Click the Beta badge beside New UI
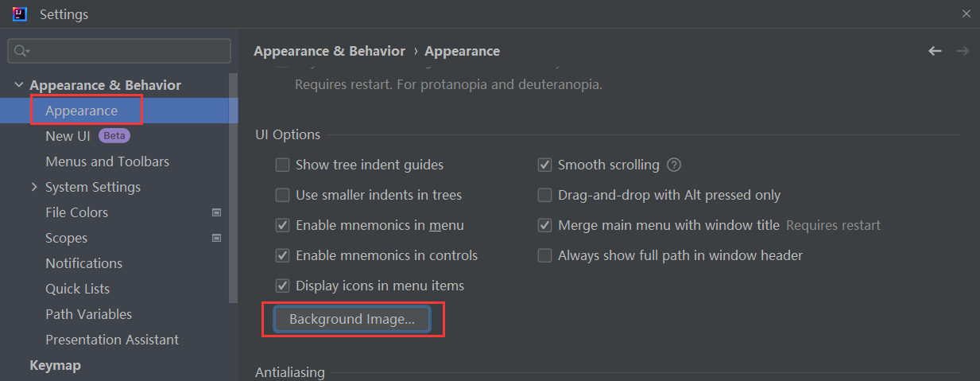Image resolution: width=980 pixels, height=381 pixels. (x=114, y=136)
